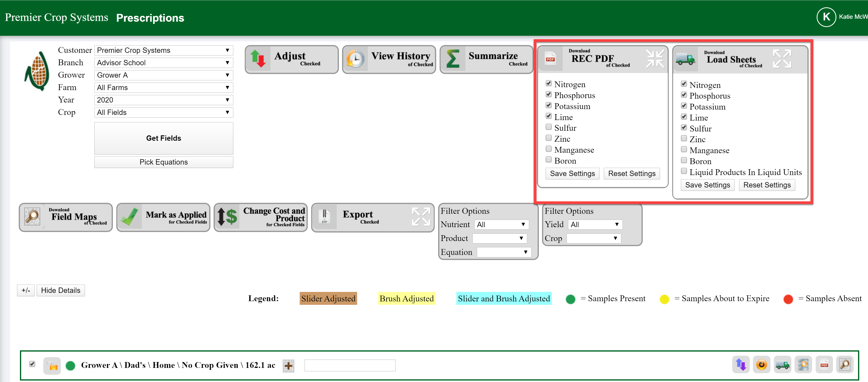Download Field Maps of Checked
Screen dimensions: 868x382
[x=65, y=217]
